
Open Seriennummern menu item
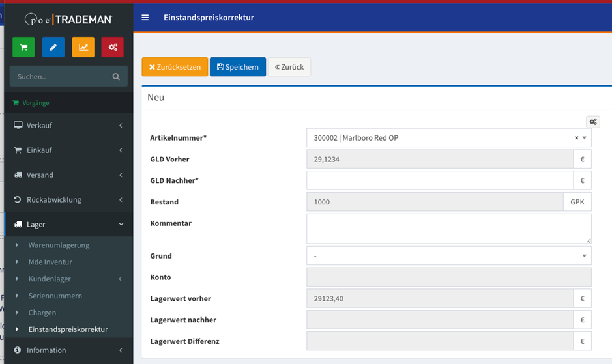point(55,296)
